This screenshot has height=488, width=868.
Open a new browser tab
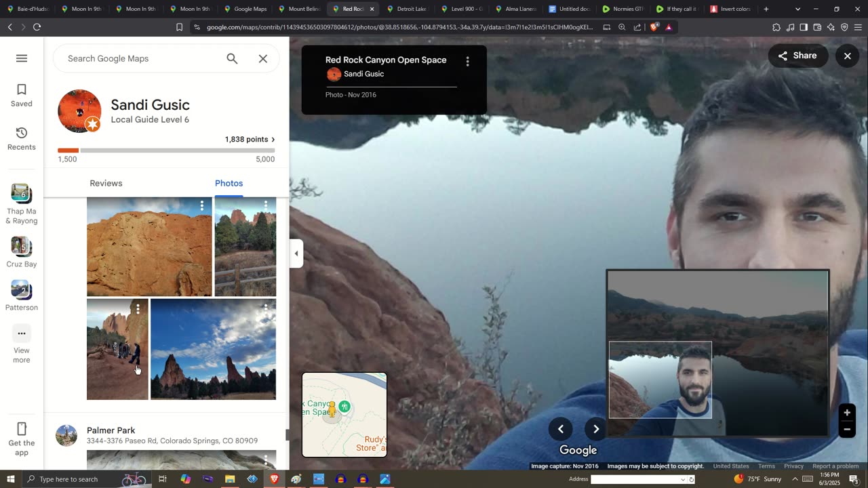click(766, 9)
